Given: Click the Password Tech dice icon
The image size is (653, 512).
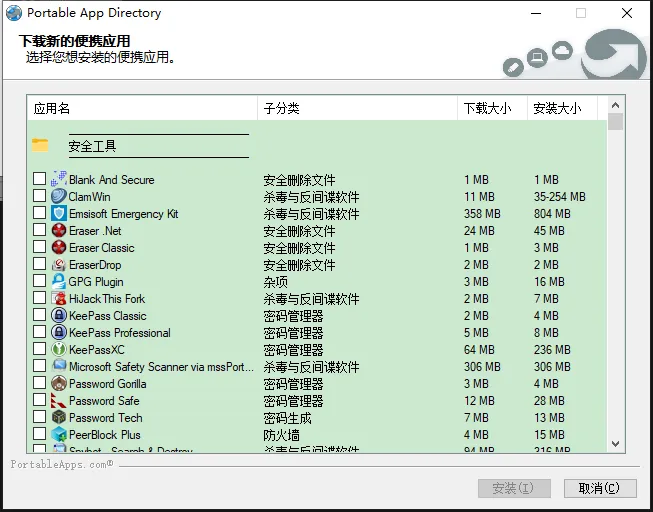Looking at the screenshot, I should [x=59, y=417].
